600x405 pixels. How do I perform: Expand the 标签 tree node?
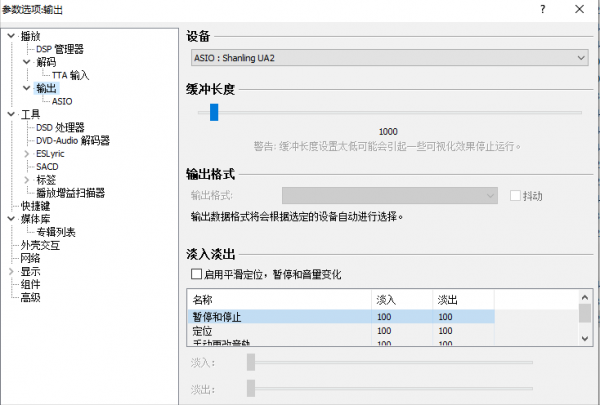pos(27,179)
